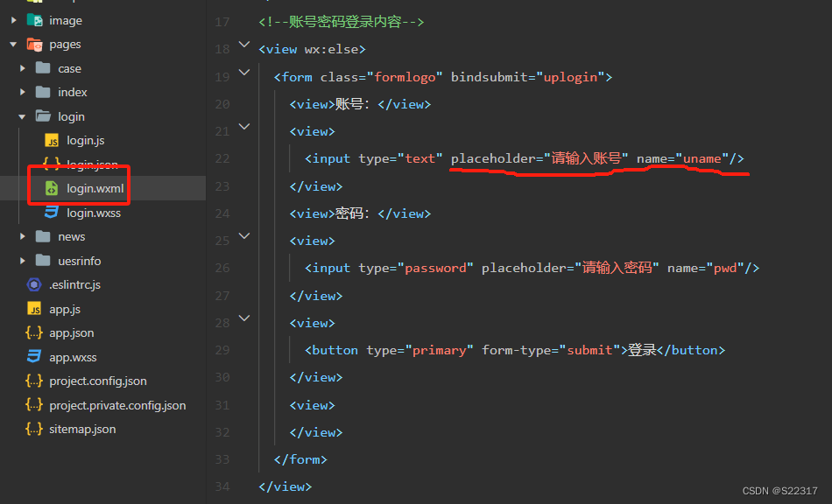The image size is (832, 504).
Task: Click the pages folder icon
Action: (x=34, y=45)
